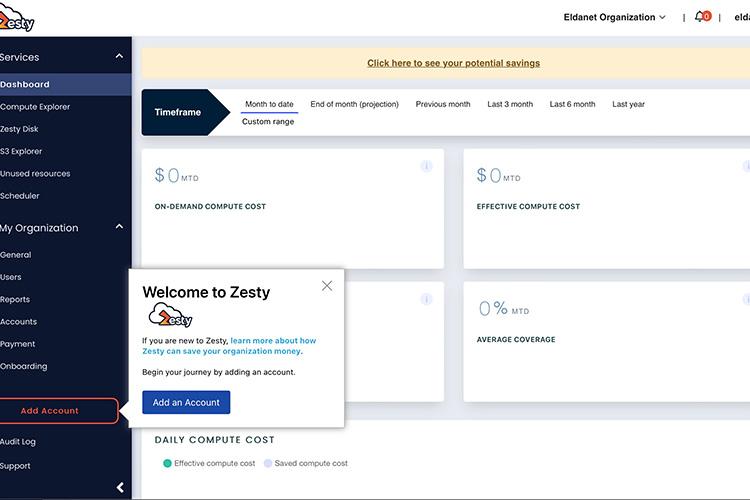750x500 pixels.
Task: Click the 0% MTD Average Coverage value
Action: (x=504, y=308)
